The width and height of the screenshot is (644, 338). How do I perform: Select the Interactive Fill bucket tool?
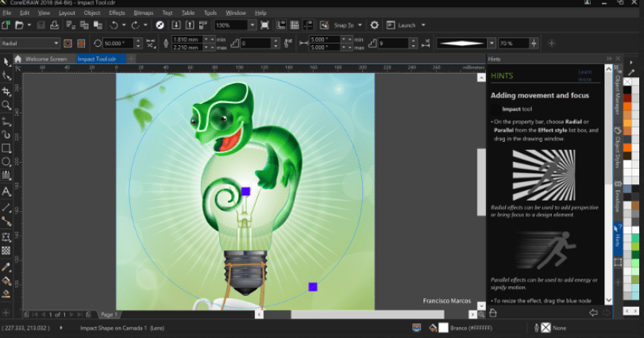pyautogui.click(x=6, y=281)
